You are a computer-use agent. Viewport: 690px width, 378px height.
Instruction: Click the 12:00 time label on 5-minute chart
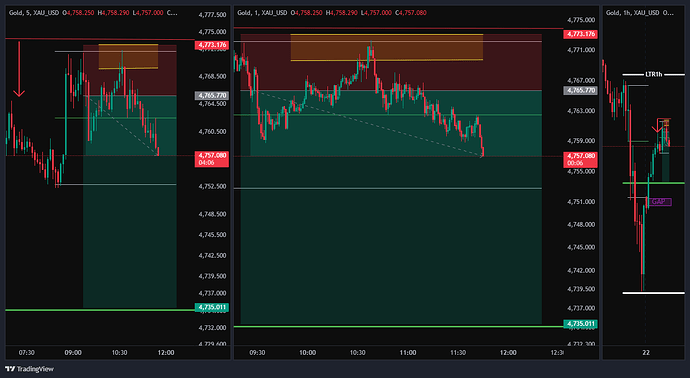click(x=166, y=352)
